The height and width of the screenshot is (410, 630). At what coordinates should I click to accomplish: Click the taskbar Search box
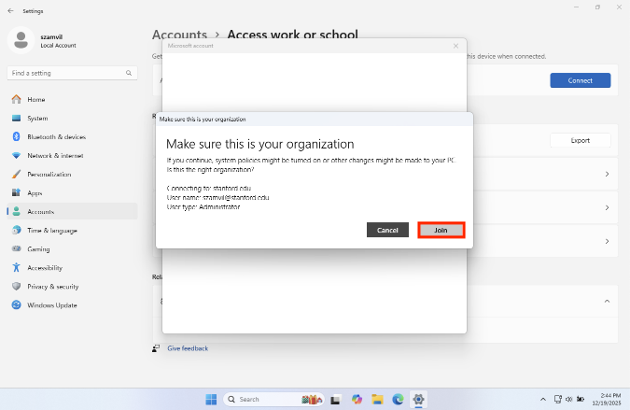tap(274, 399)
